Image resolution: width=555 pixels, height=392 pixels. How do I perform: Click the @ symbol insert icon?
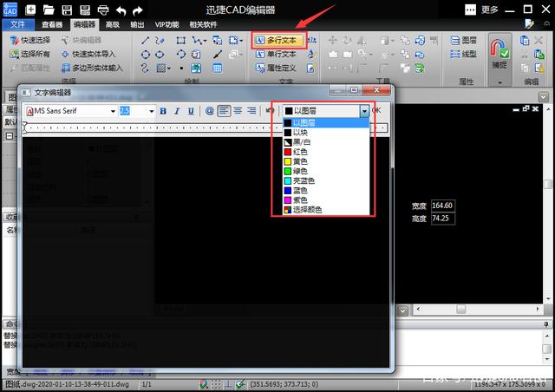210,111
